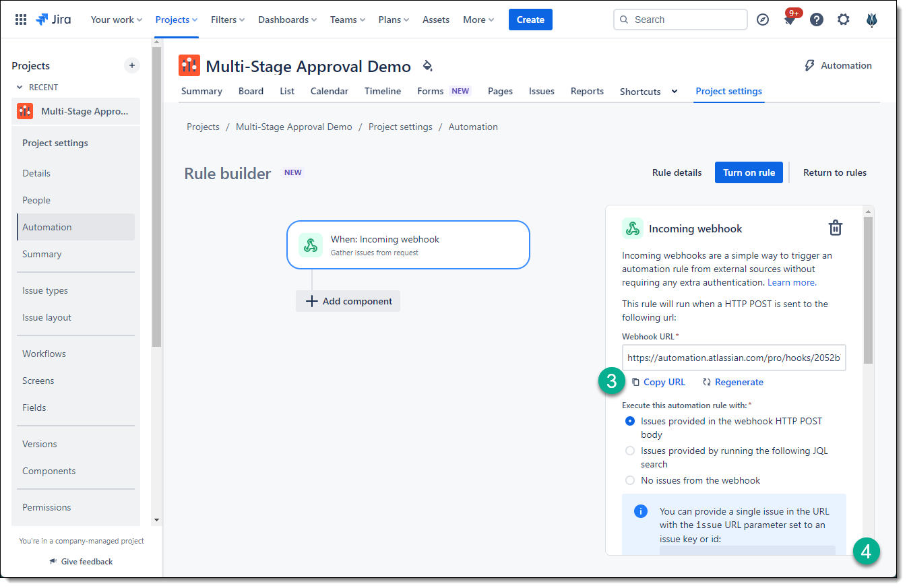The width and height of the screenshot is (907, 588).
Task: Click the compass icon next to search
Action: 763,20
